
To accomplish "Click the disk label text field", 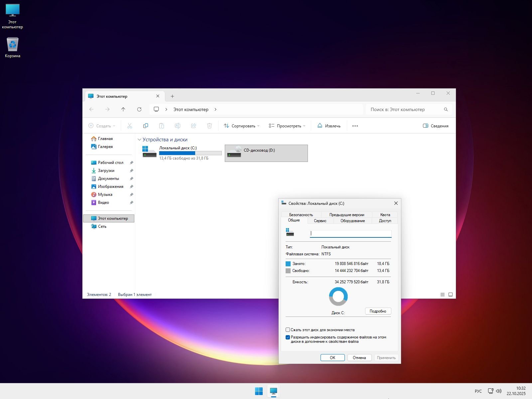I will (350, 233).
